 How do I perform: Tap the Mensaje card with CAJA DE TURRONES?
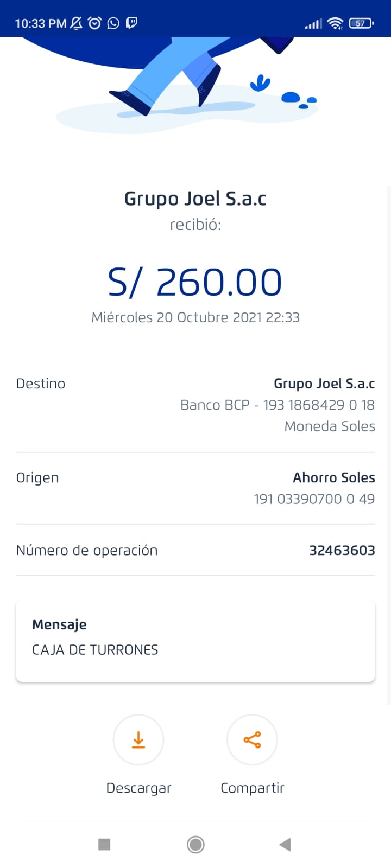(195, 640)
